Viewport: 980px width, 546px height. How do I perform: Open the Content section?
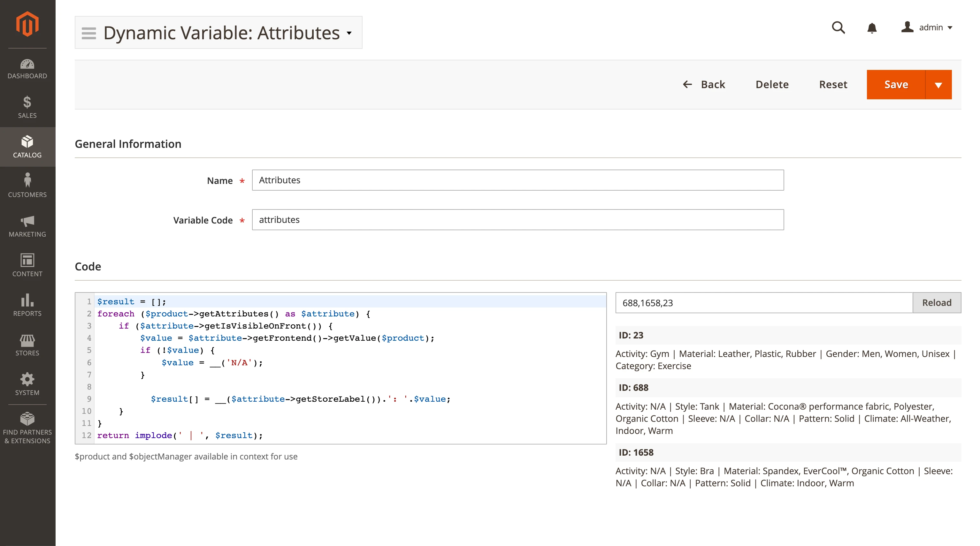[27, 265]
